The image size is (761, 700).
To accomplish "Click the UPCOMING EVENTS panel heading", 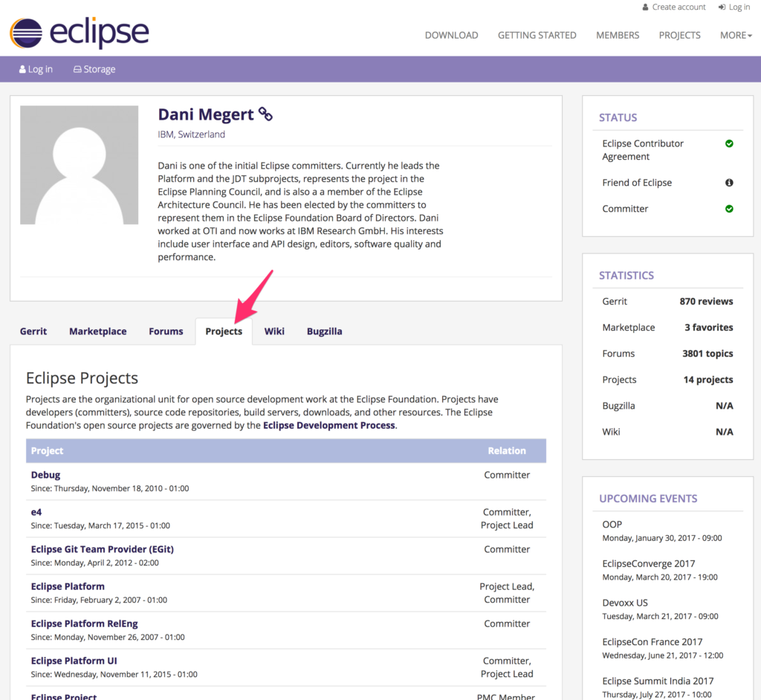I will point(648,499).
